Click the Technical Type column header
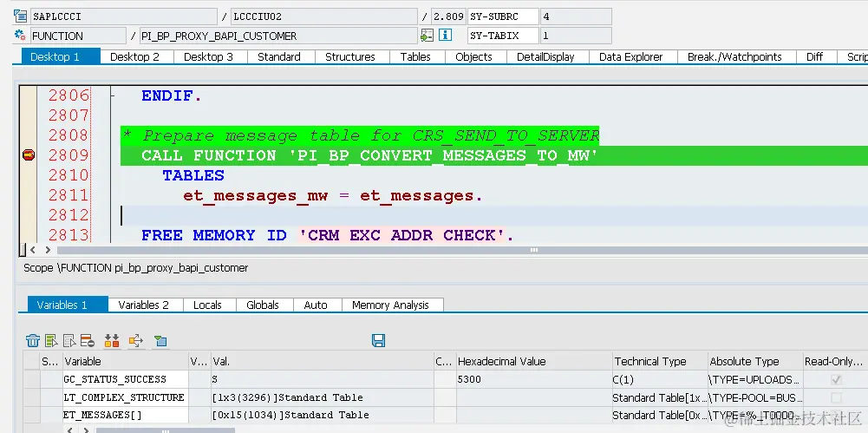Image resolution: width=868 pixels, height=433 pixels. coord(660,362)
